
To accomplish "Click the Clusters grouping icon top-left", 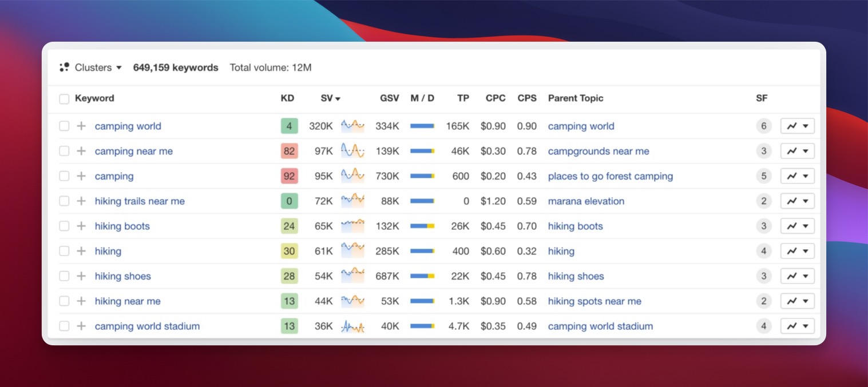I will point(65,67).
